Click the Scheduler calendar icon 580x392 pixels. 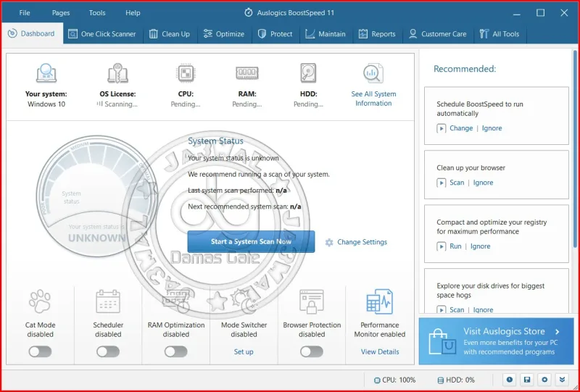108,301
